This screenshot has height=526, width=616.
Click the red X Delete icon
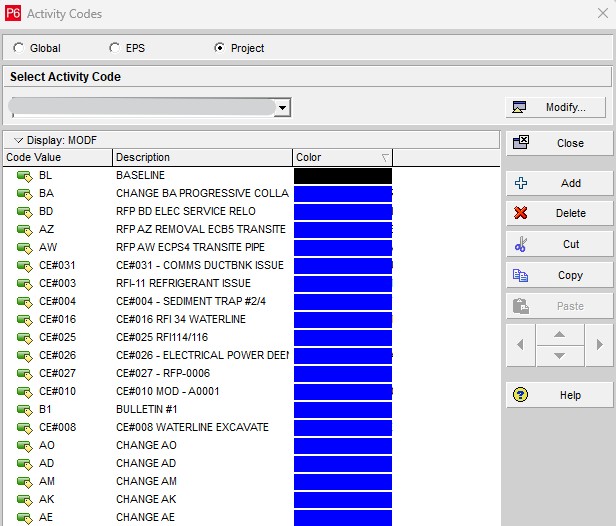click(520, 213)
